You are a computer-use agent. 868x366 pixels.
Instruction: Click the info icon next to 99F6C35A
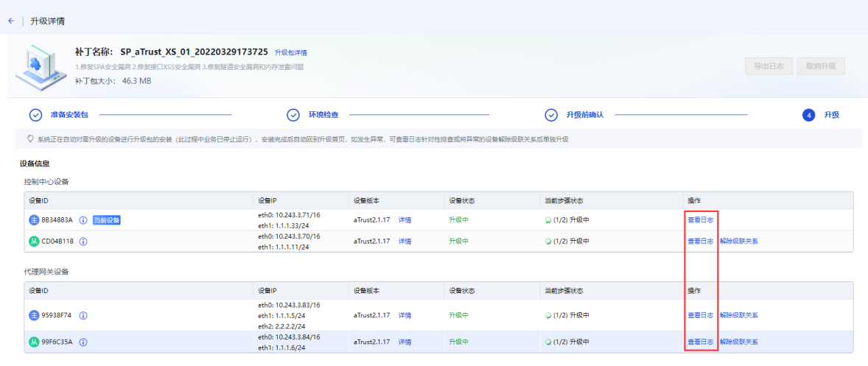pyautogui.click(x=83, y=342)
